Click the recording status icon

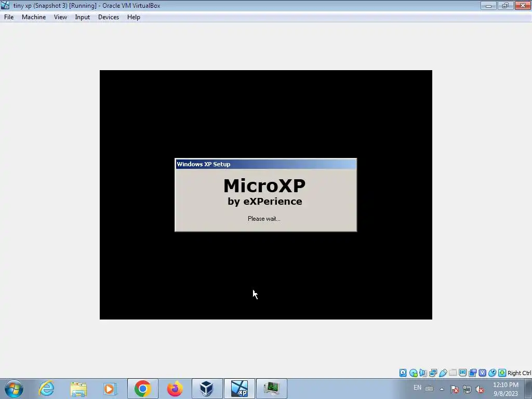pyautogui.click(x=472, y=373)
